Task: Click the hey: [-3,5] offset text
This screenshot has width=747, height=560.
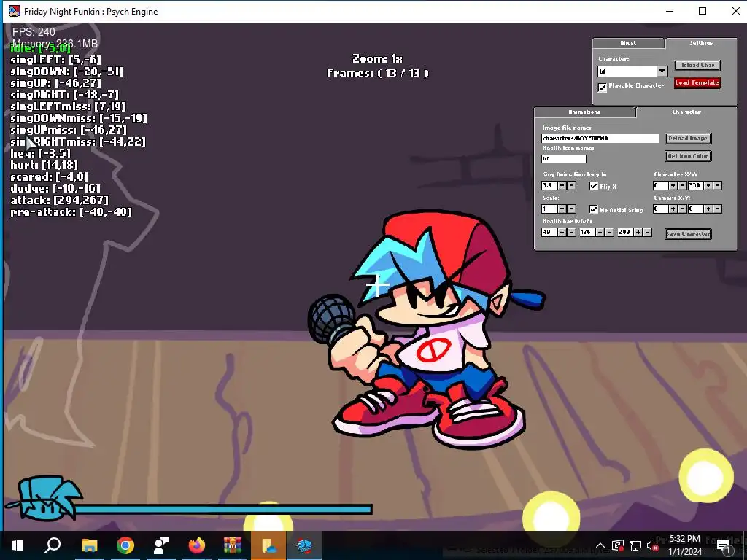Action: pos(41,153)
